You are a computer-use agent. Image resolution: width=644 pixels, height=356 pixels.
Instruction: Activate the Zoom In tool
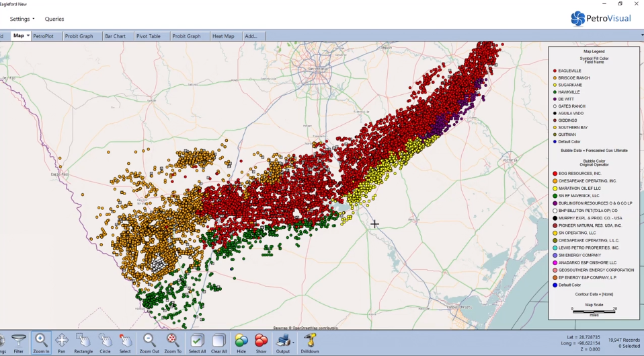pyautogui.click(x=41, y=342)
